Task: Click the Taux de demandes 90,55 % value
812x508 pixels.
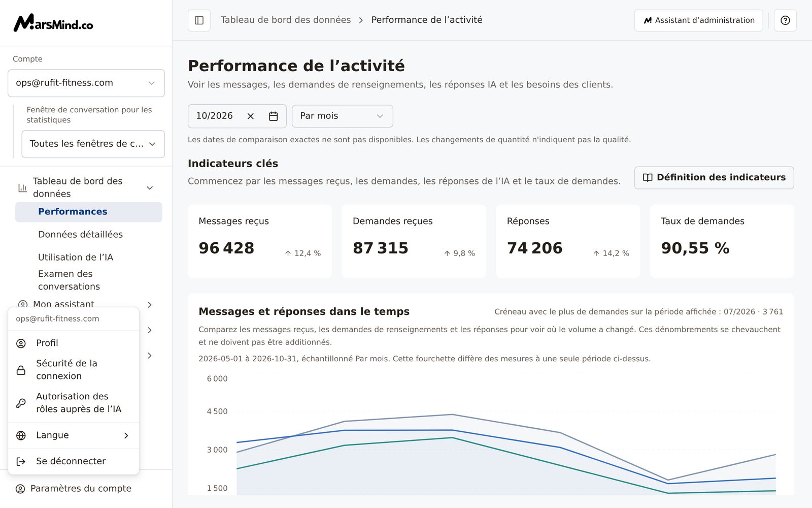Action: (x=695, y=248)
